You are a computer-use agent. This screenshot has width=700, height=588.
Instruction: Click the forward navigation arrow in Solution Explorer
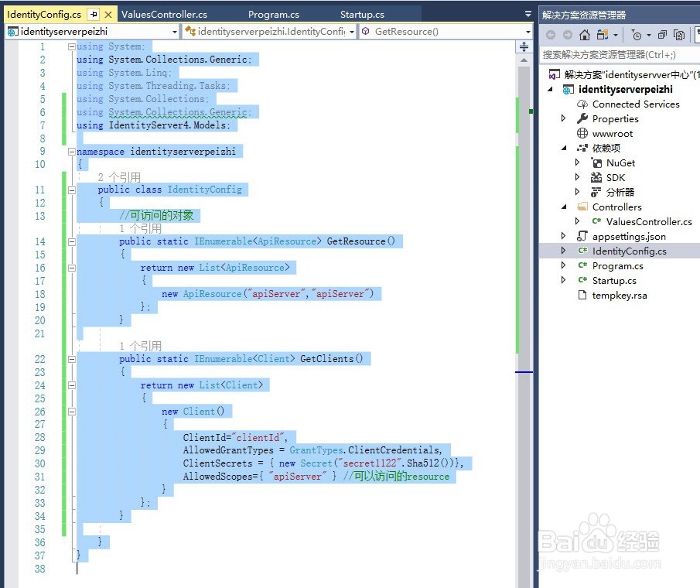pos(567,35)
